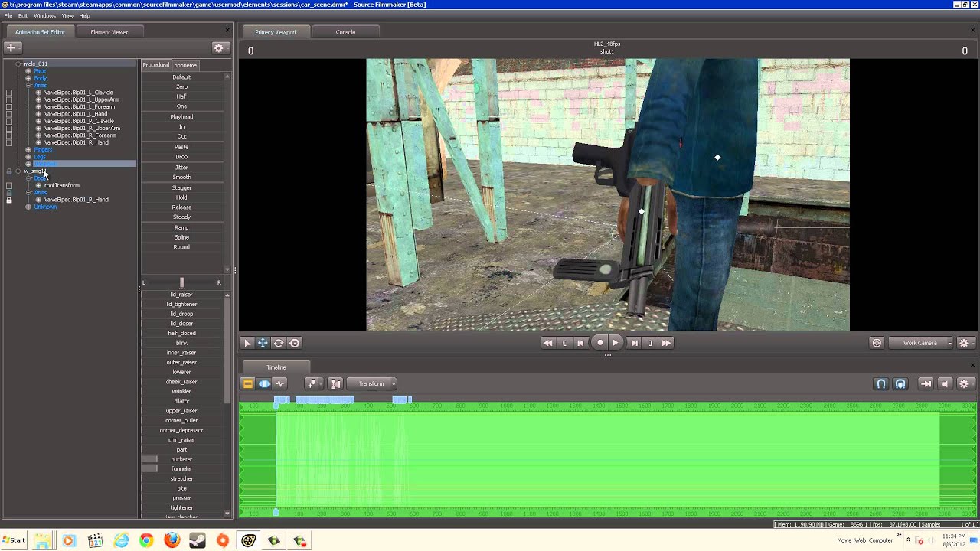The width and height of the screenshot is (980, 551).
Task: Open the File menu
Action: (8, 15)
